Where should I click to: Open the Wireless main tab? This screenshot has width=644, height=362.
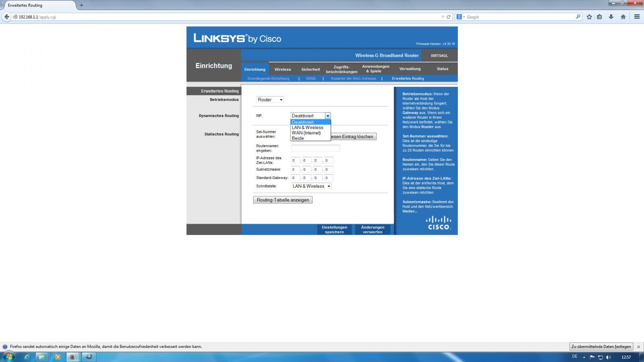(x=283, y=69)
